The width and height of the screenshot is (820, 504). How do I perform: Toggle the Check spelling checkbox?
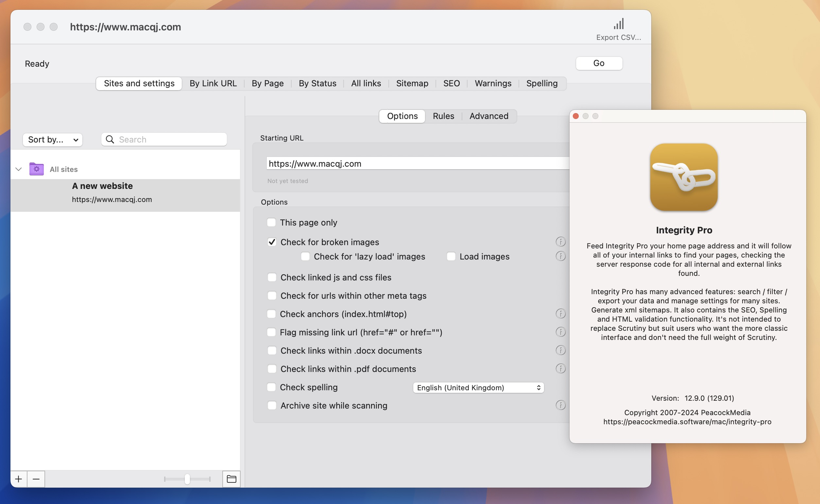pos(271,387)
